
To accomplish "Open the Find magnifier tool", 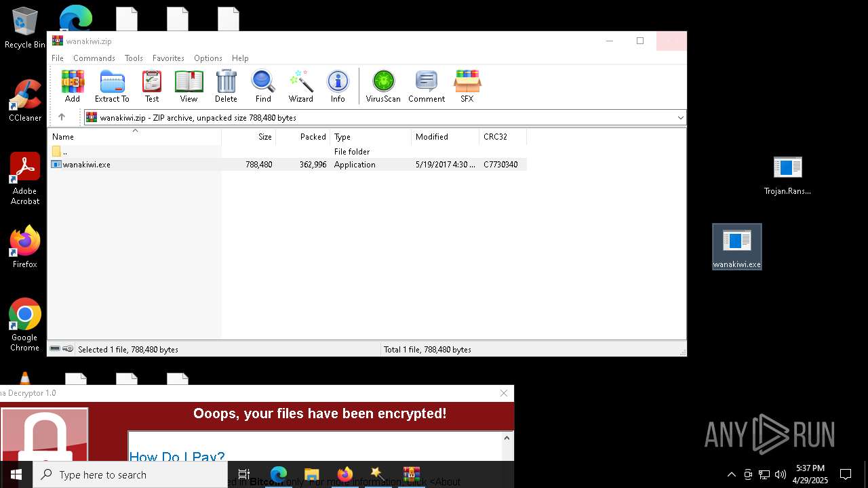I will click(x=263, y=86).
